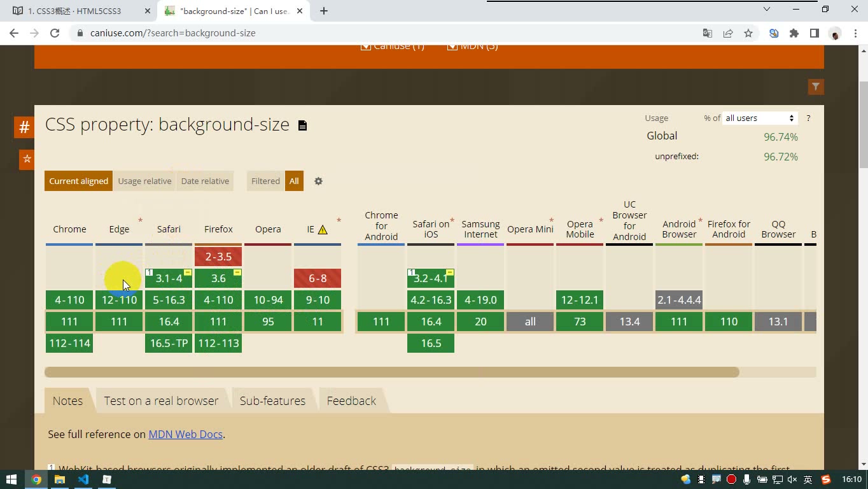Open VS Code from the taskbar
The width and height of the screenshot is (868, 489).
83,479
